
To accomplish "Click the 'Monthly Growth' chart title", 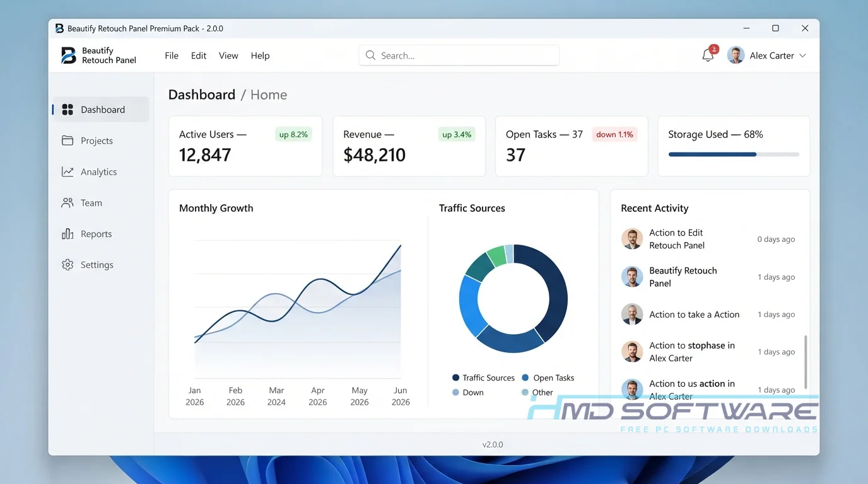I will tap(216, 208).
